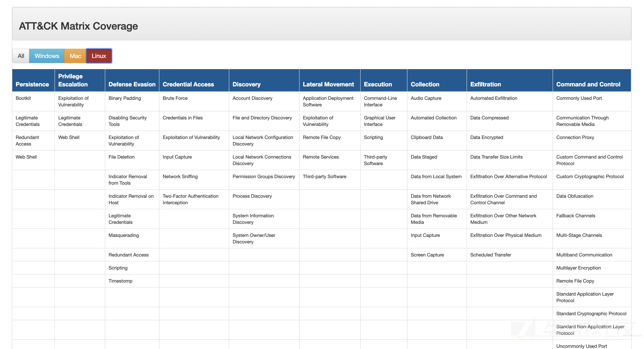Open the Network Sniffing technique
This screenshot has width=644, height=349.
tap(180, 176)
